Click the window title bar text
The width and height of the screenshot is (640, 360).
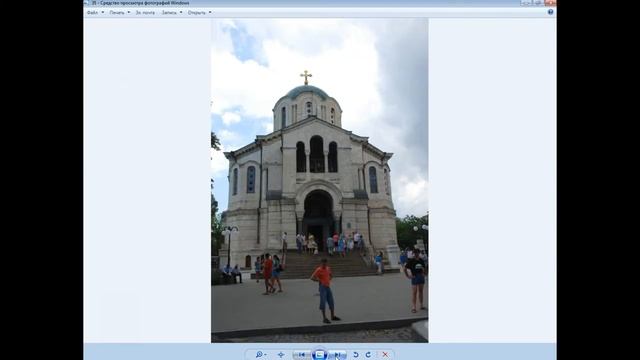pos(140,3)
